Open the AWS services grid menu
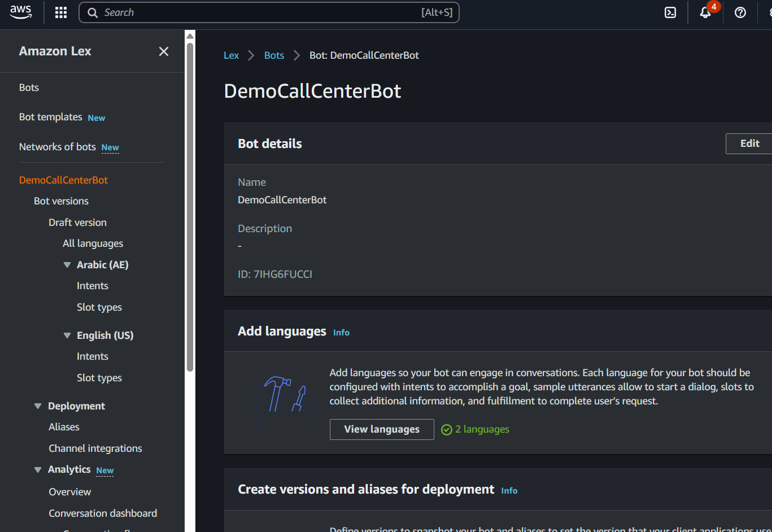Screen dimensions: 772x532 [x=61, y=12]
